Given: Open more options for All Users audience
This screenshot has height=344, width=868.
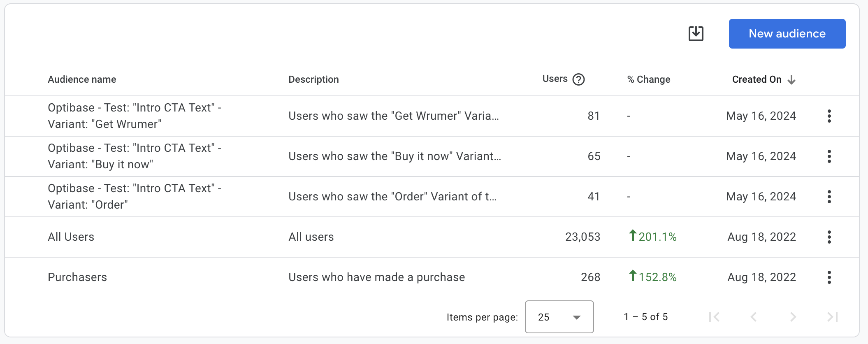Looking at the screenshot, I should coord(829,237).
